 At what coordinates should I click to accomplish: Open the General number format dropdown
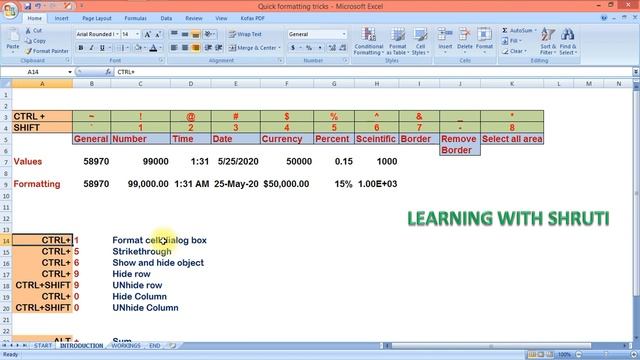344,34
